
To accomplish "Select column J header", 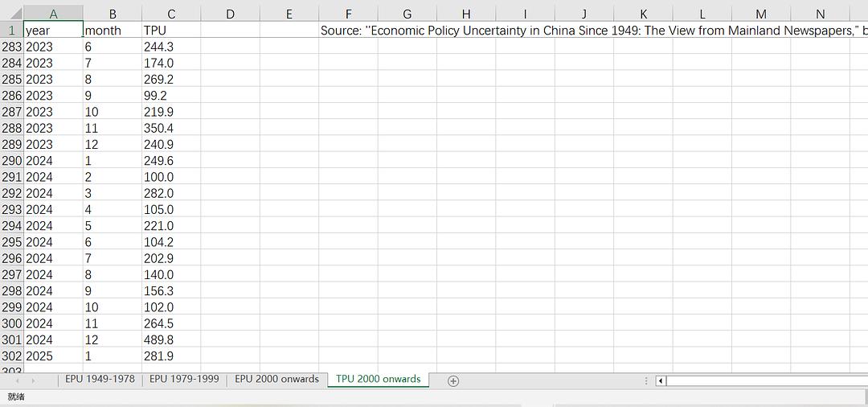I will [584, 14].
